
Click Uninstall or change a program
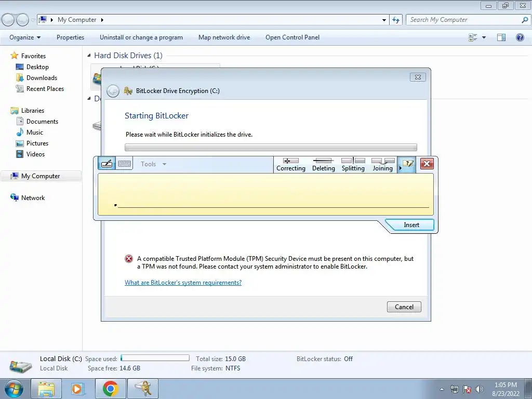(x=141, y=37)
